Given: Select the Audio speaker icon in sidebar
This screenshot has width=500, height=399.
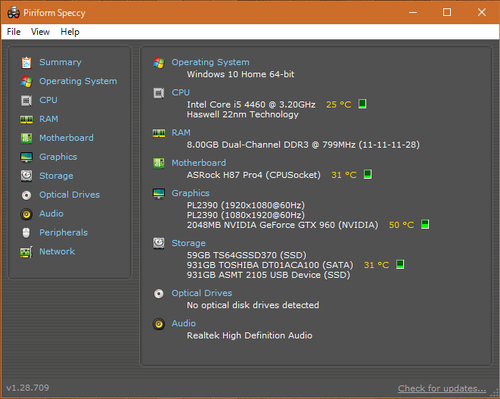Looking at the screenshot, I should pos(26,214).
